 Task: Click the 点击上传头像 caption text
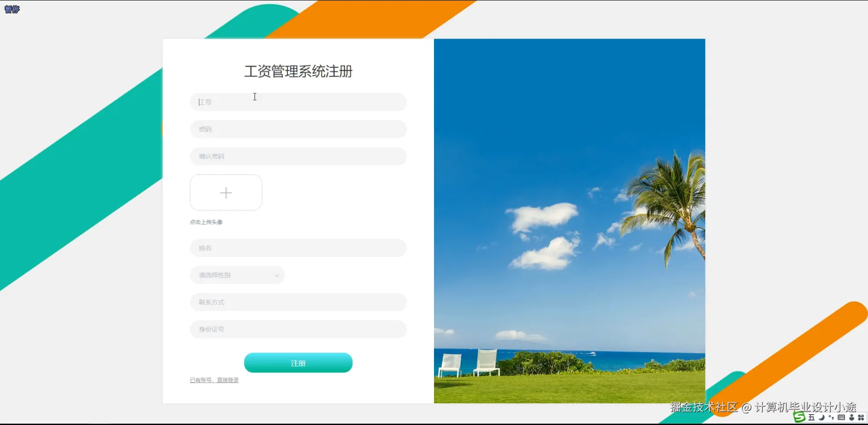pyautogui.click(x=206, y=222)
